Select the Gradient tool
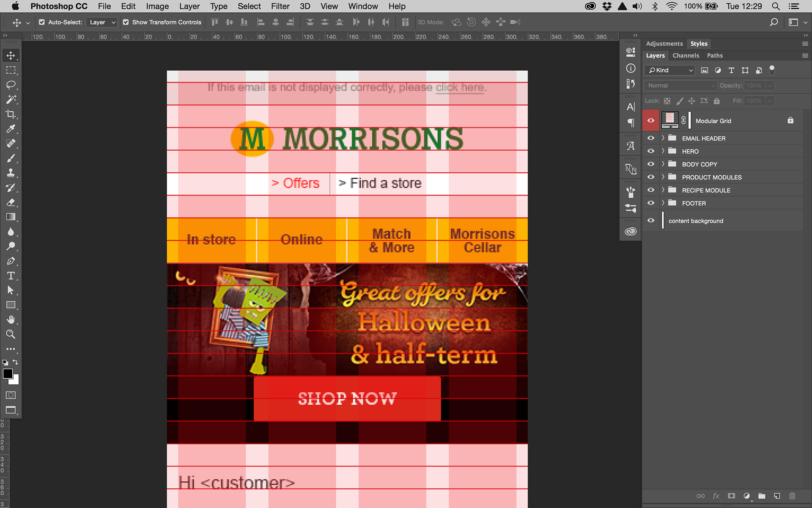The image size is (812, 508). [11, 217]
